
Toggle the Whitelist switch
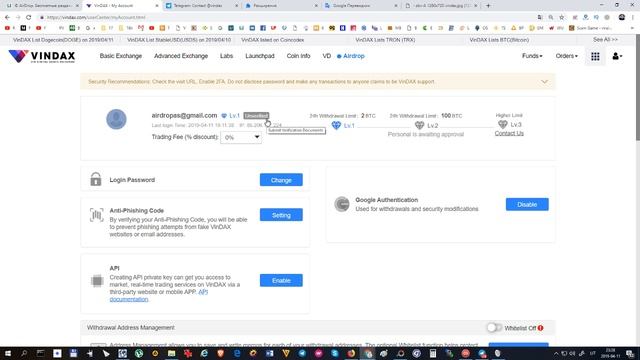click(x=494, y=328)
